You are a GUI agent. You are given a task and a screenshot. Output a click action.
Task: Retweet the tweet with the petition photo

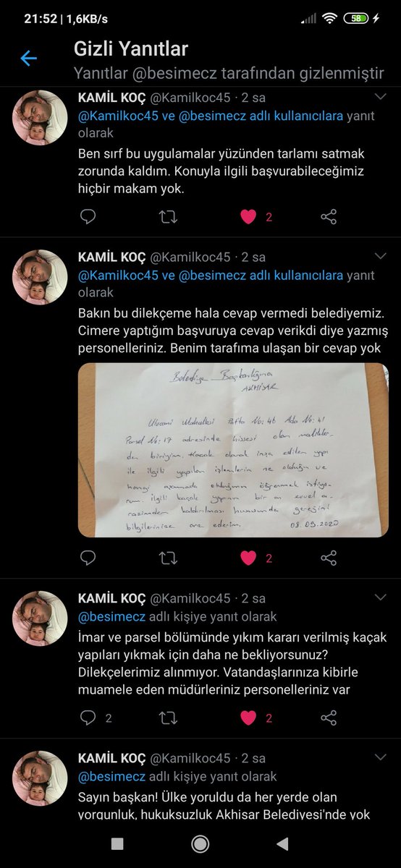pos(168,558)
